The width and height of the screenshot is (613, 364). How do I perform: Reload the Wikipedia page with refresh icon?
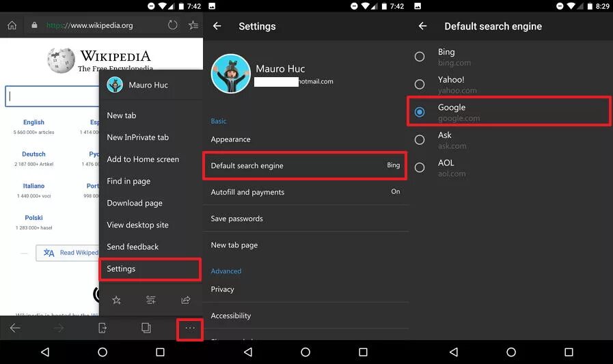[172, 25]
